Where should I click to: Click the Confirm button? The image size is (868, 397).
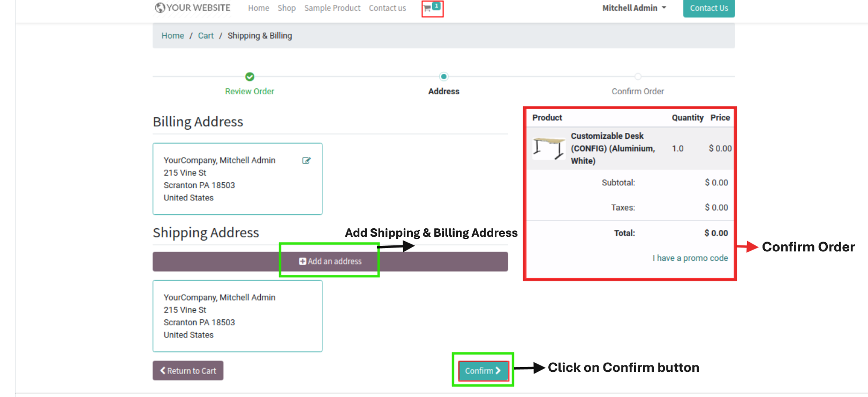coord(482,371)
